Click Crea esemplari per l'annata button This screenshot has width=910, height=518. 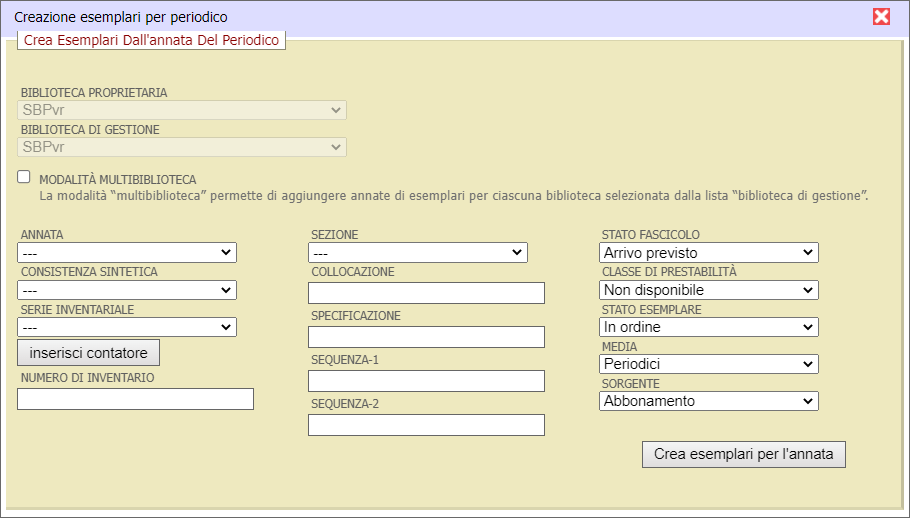point(744,454)
